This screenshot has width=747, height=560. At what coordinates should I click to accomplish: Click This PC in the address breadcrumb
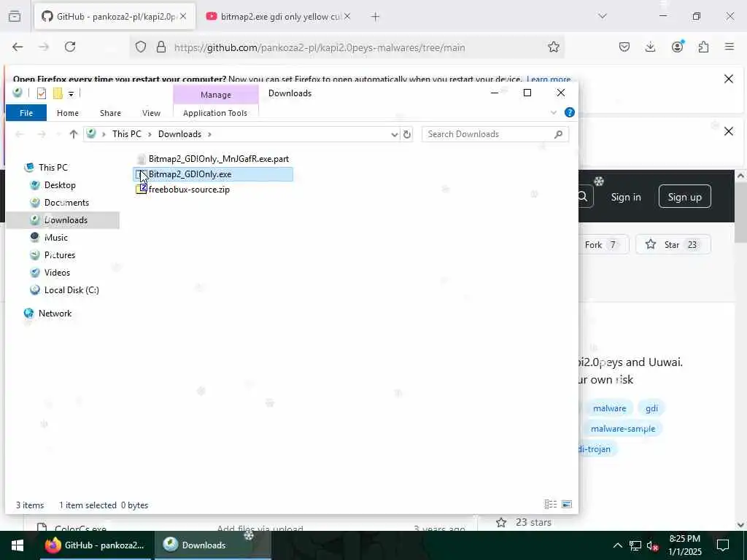pos(127,134)
